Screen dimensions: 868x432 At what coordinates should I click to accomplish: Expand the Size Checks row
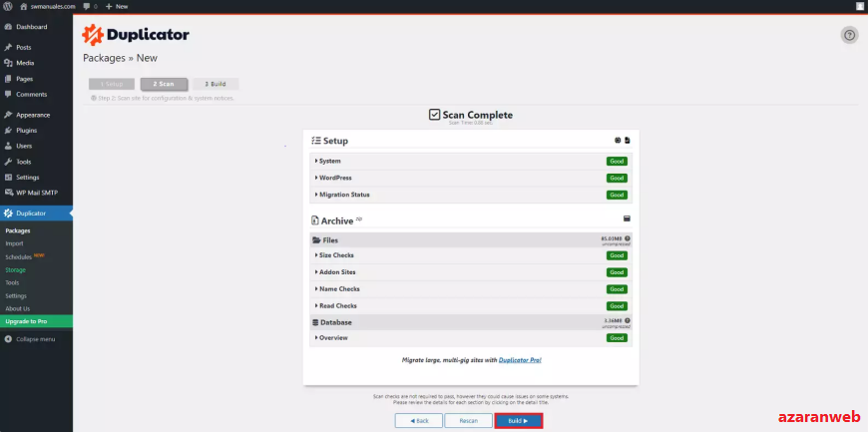pos(471,255)
